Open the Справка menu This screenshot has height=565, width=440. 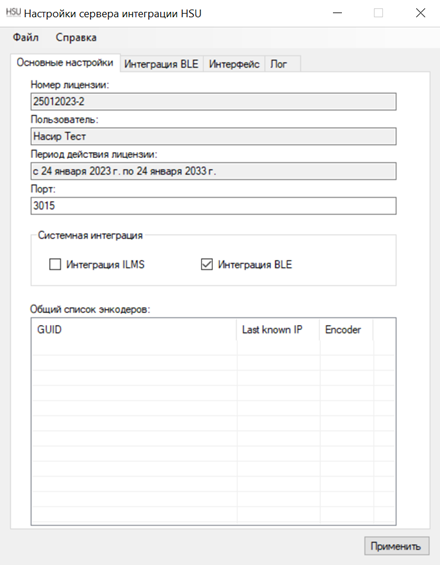pos(76,37)
